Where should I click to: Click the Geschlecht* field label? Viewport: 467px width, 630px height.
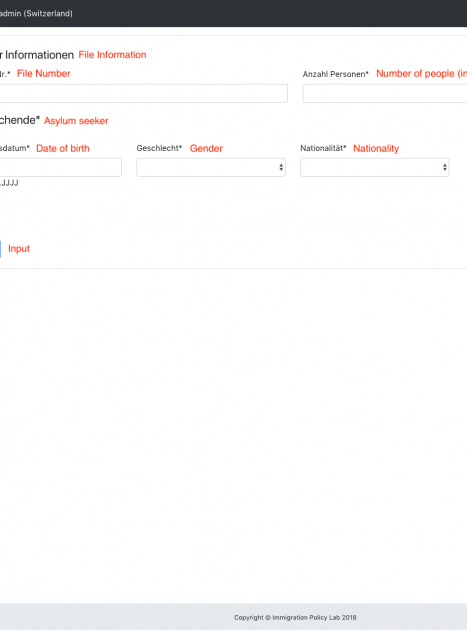[159, 148]
